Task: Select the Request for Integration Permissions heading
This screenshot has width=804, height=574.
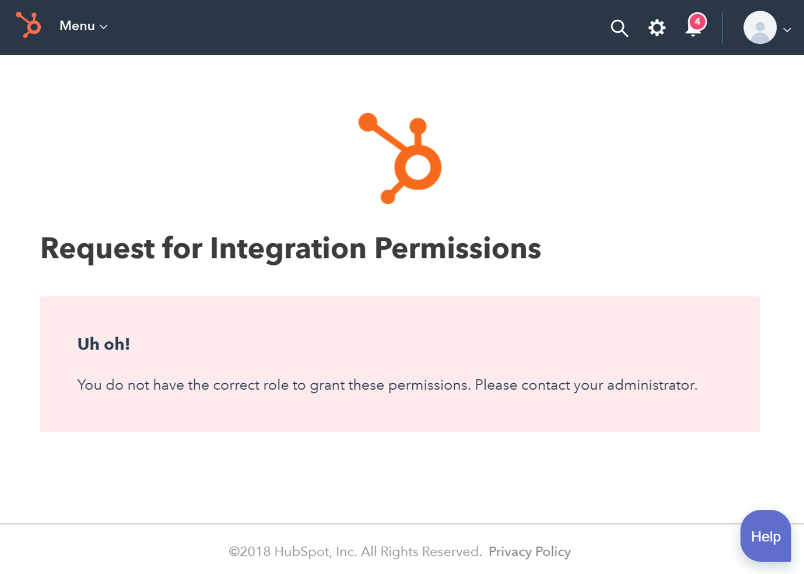Action: click(x=291, y=249)
